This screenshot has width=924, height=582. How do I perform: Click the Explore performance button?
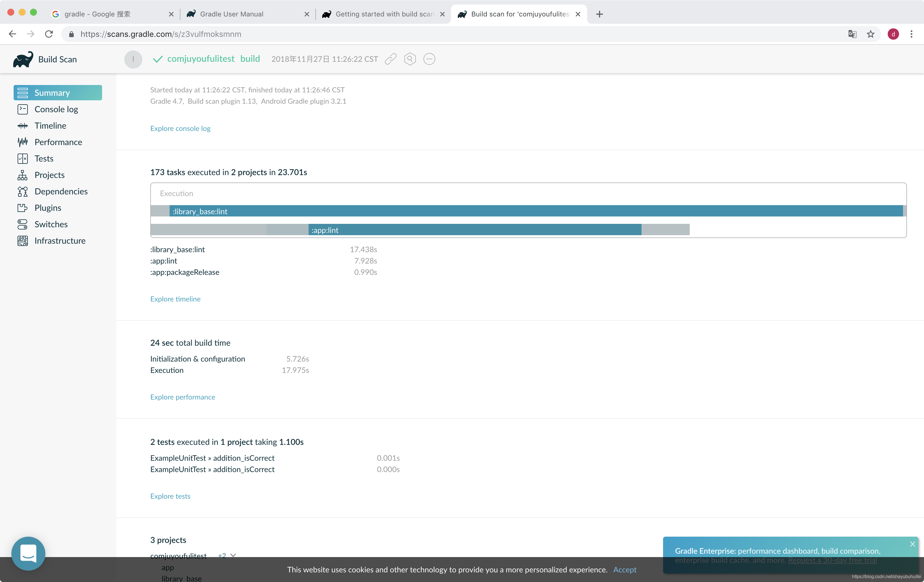183,397
